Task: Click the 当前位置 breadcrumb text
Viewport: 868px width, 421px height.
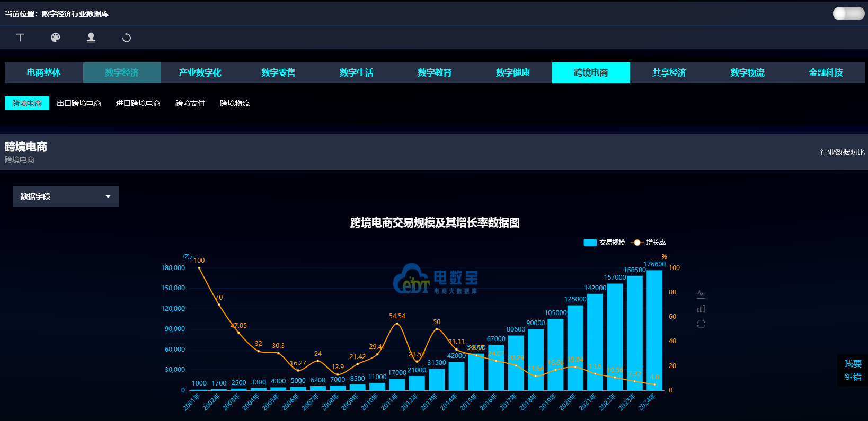Action: coord(57,14)
